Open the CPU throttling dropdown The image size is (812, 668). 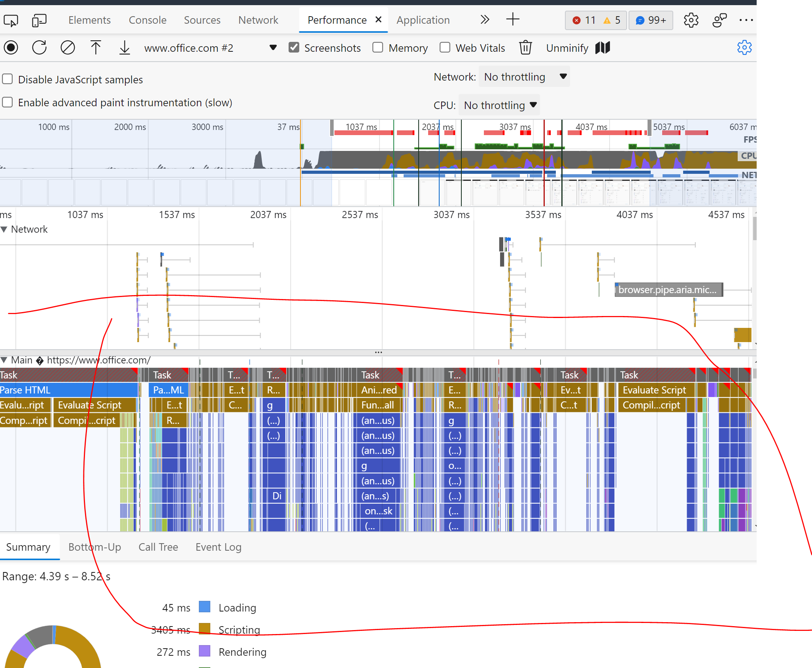[x=499, y=105]
